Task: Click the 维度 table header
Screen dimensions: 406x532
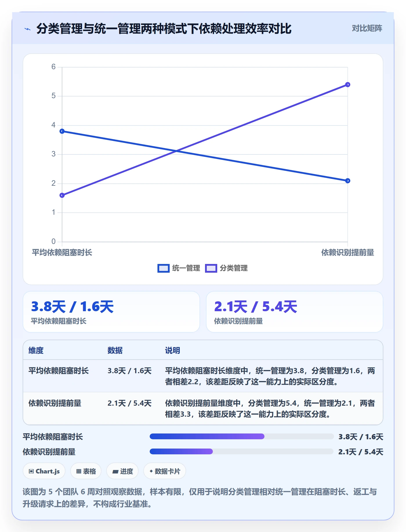Action: tap(36, 350)
